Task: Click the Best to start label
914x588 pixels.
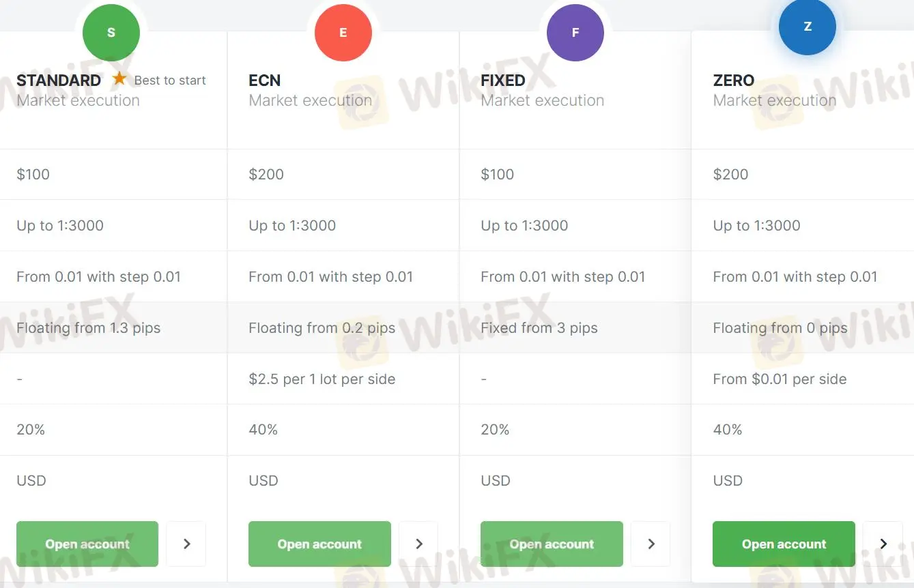Action: [x=170, y=80]
